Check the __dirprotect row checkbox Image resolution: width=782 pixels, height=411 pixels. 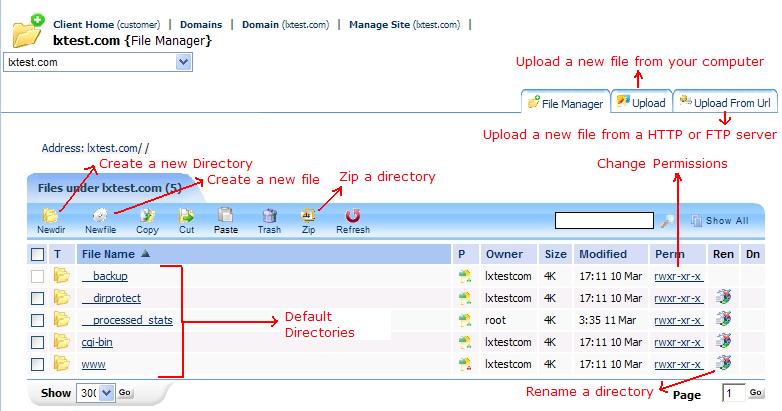37,298
